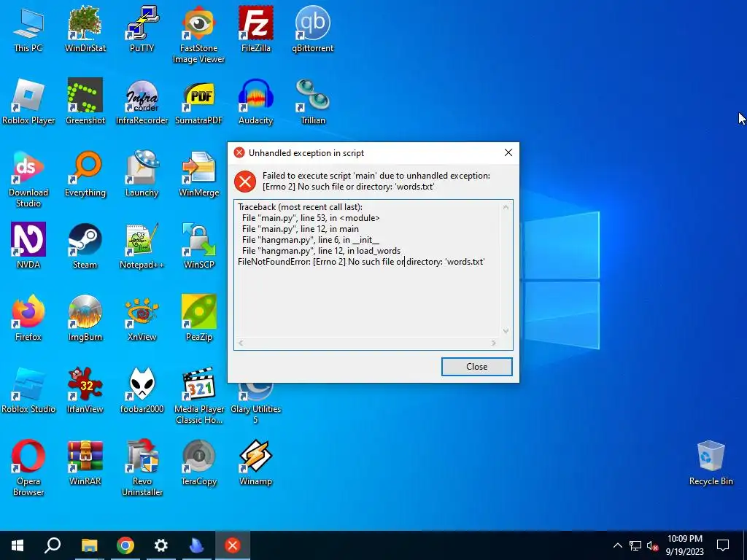
Task: Open Firefox desktop icon
Action: [x=28, y=318]
